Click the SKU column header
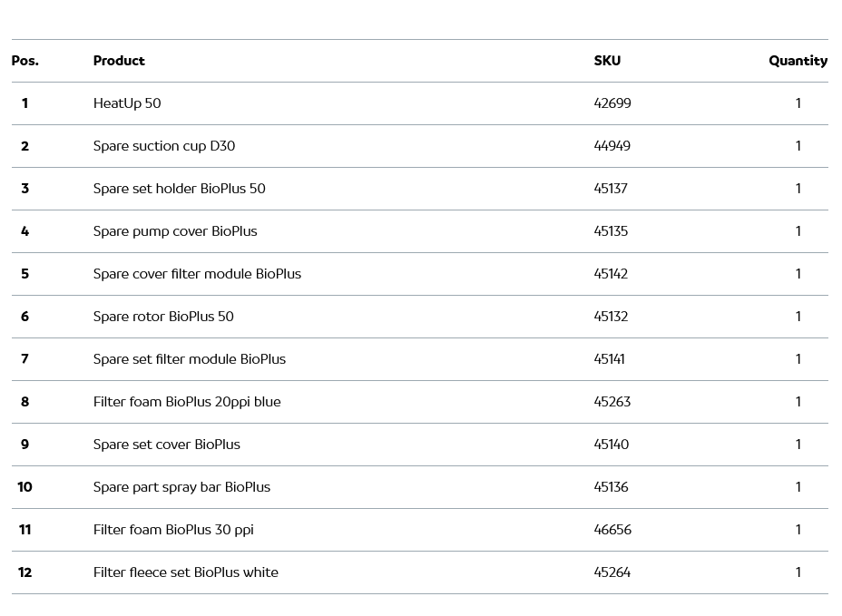 [x=607, y=61]
